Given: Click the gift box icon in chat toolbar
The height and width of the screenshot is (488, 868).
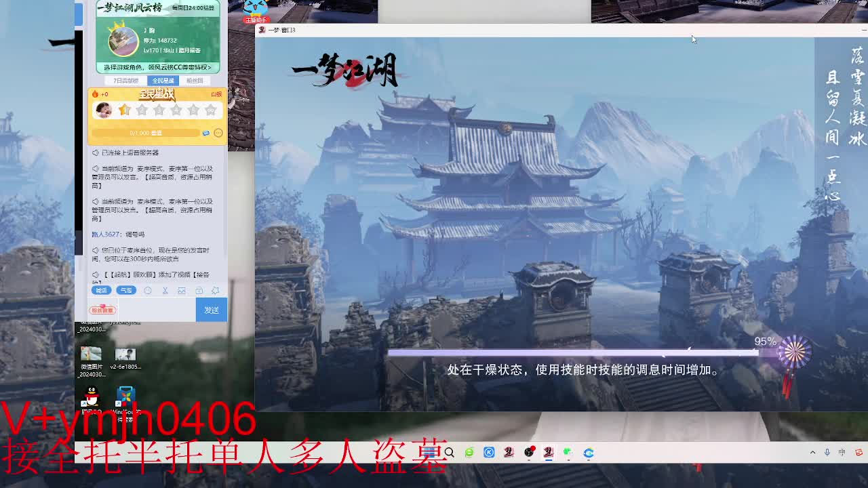Looking at the screenshot, I should coord(199,290).
